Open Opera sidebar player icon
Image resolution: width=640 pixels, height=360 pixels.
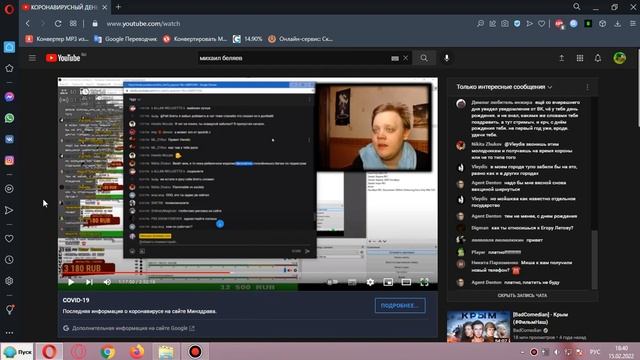point(9,189)
